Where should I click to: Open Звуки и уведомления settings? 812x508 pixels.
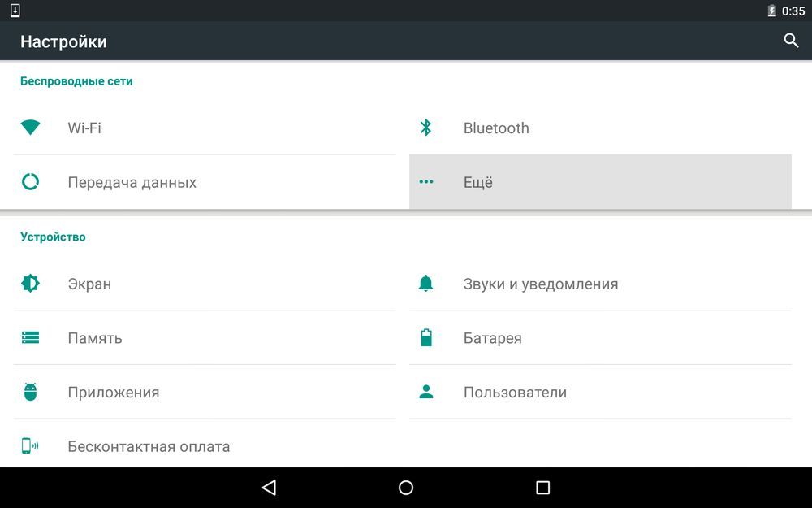click(600, 284)
